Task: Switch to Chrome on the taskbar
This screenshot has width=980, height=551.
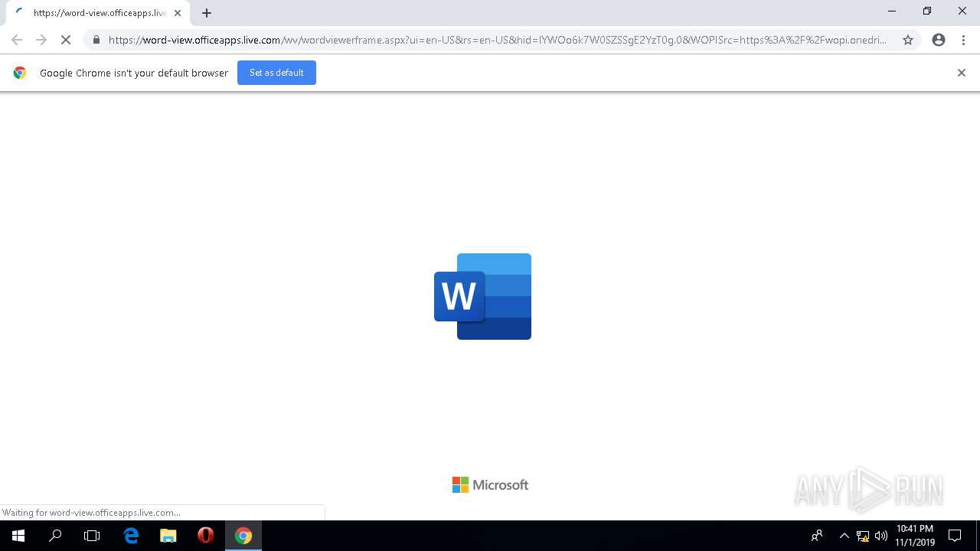Action: [x=243, y=536]
